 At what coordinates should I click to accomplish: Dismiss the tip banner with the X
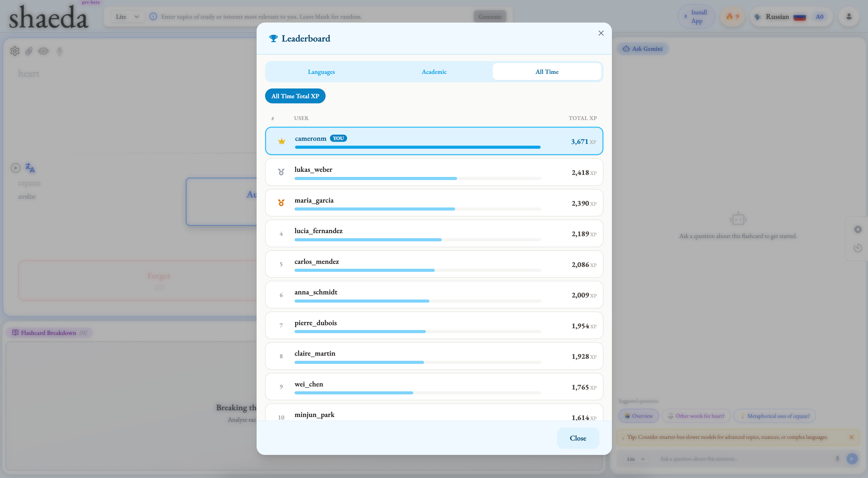[852, 437]
